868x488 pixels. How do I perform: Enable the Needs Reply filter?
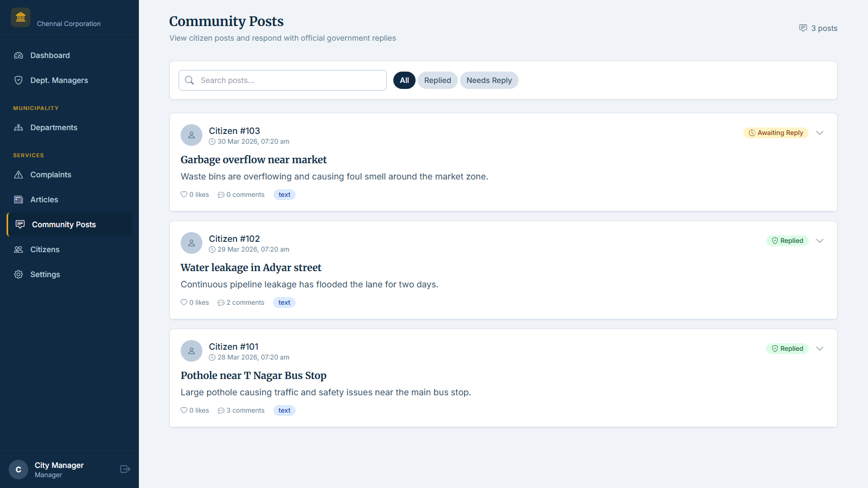pos(489,80)
